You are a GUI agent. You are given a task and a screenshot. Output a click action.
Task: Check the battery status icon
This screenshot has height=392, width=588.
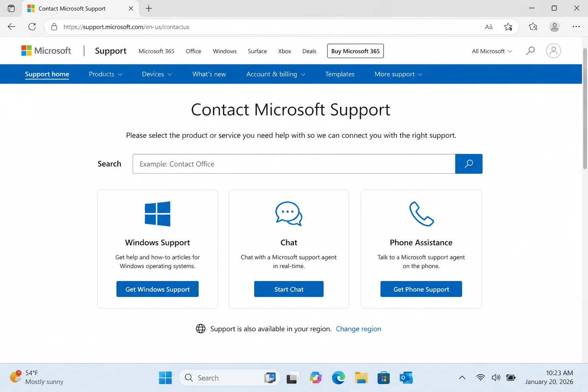(x=511, y=378)
